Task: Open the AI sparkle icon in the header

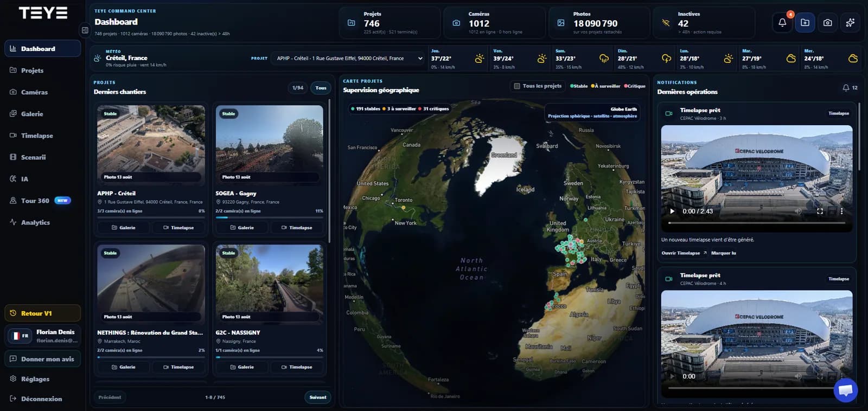Action: pyautogui.click(x=850, y=23)
